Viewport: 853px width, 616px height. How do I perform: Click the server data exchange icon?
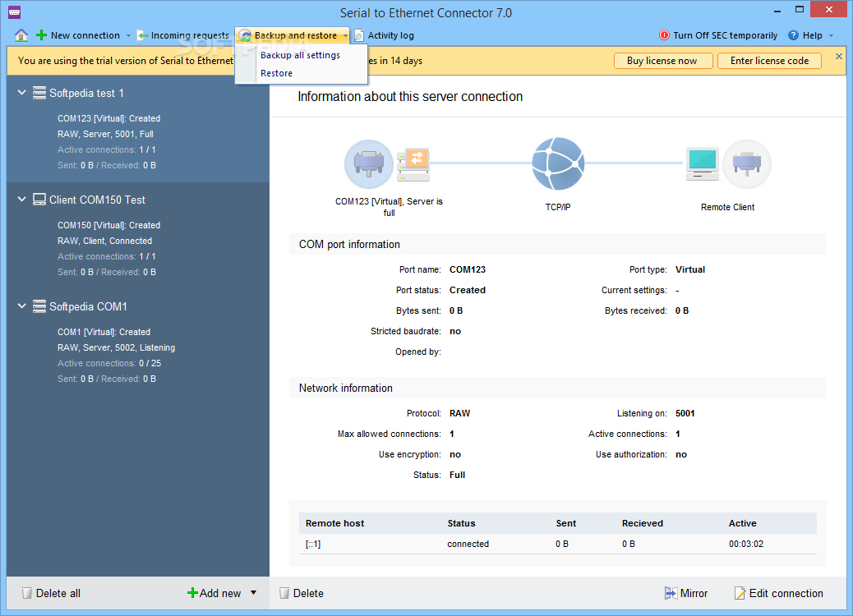pos(413,165)
